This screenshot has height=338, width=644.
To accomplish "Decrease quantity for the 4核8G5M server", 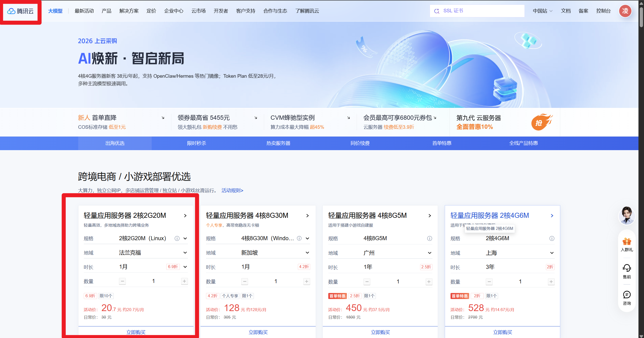I will (x=367, y=282).
